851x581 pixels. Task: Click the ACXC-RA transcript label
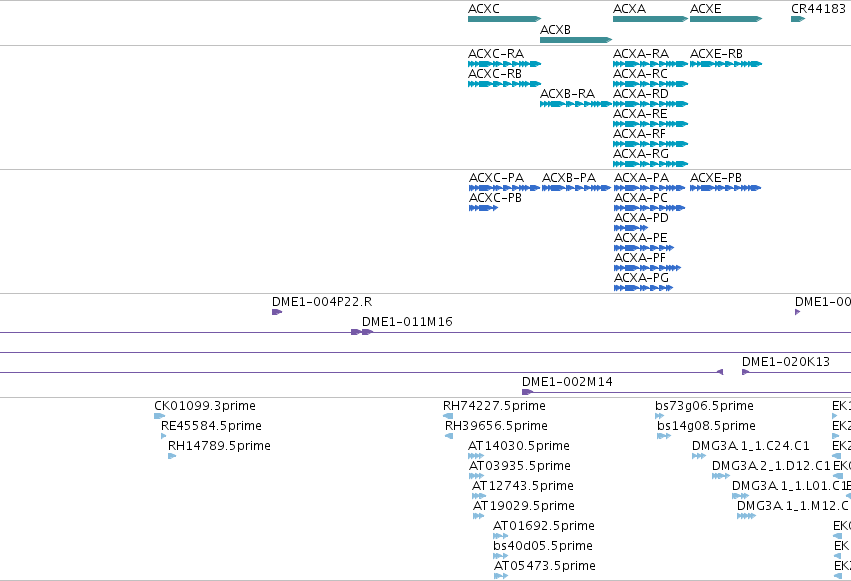[496, 54]
